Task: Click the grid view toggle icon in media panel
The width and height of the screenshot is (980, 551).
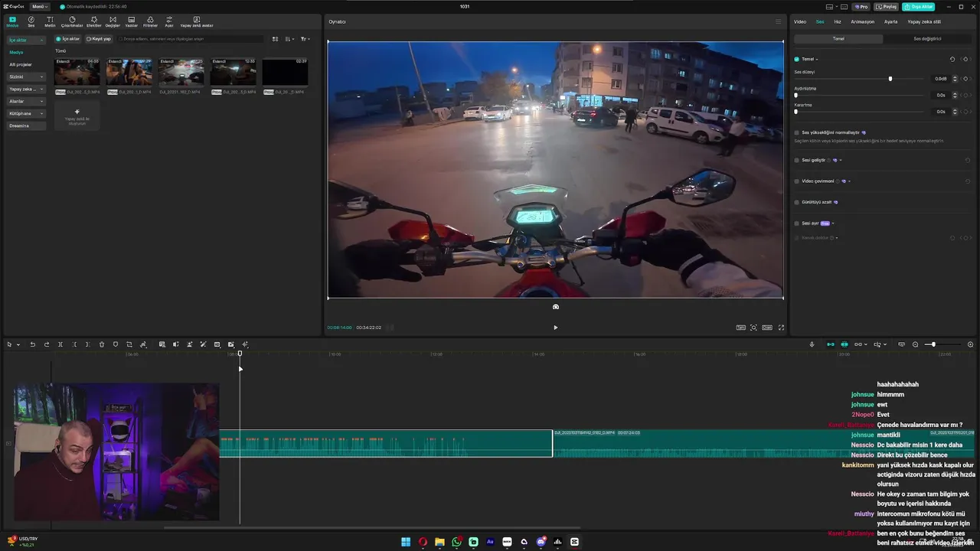Action: click(275, 39)
